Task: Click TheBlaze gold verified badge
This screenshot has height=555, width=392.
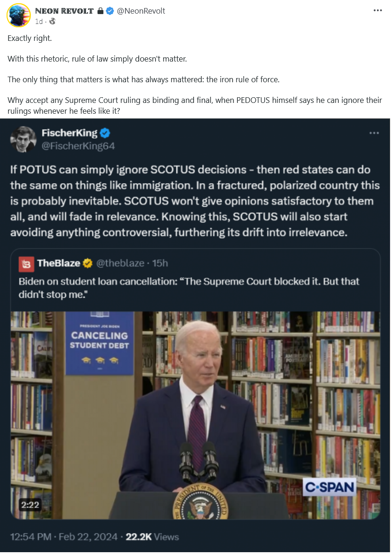Action: [88, 264]
